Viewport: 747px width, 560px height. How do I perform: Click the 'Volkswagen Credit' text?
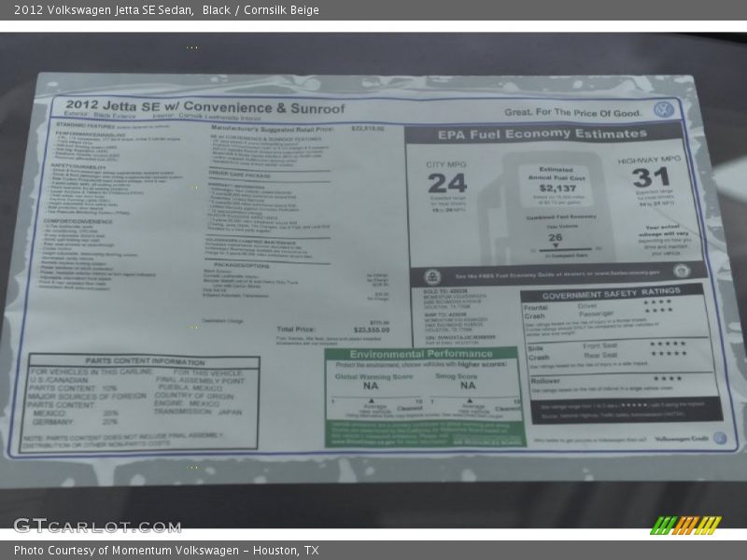(x=682, y=439)
